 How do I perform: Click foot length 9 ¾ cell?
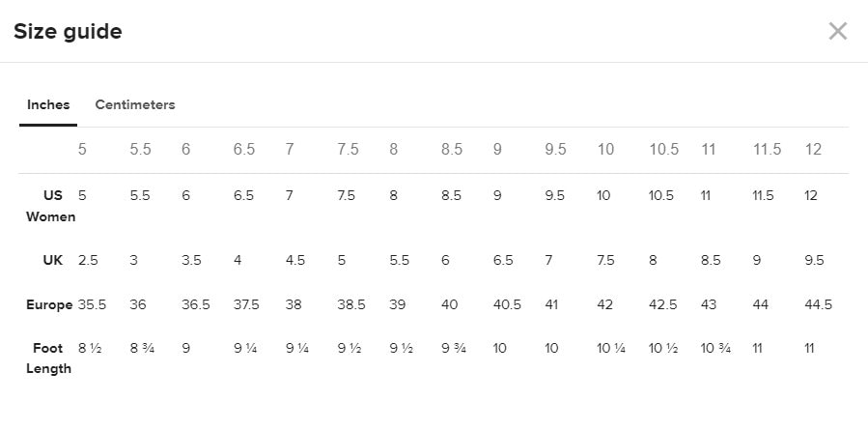(x=454, y=349)
